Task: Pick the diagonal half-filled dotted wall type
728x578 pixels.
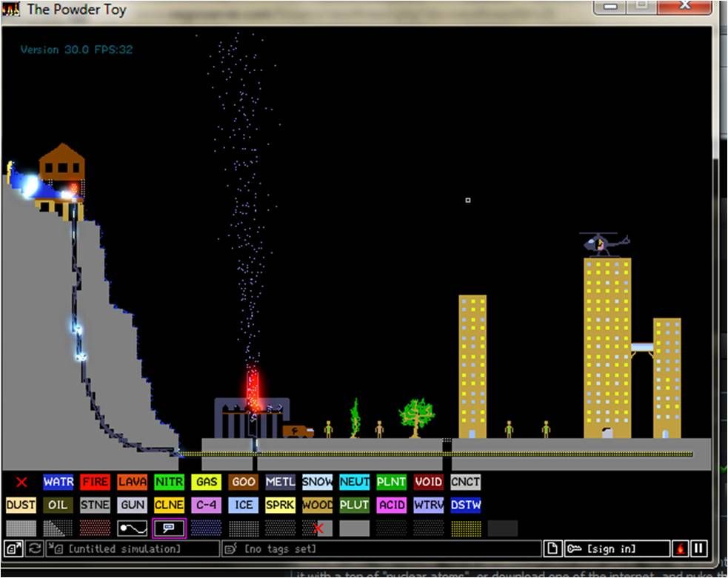Action: point(58,528)
